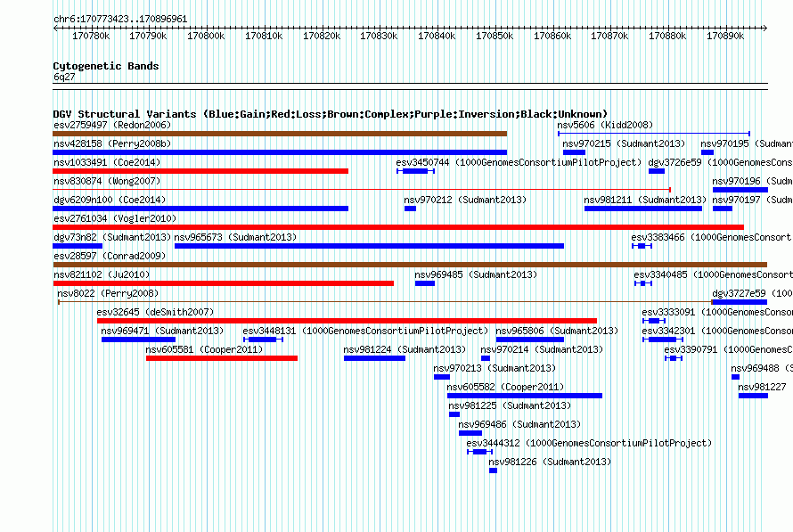Select esv3383466 variant glyph
This screenshot has width=793, height=532.
(x=642, y=246)
